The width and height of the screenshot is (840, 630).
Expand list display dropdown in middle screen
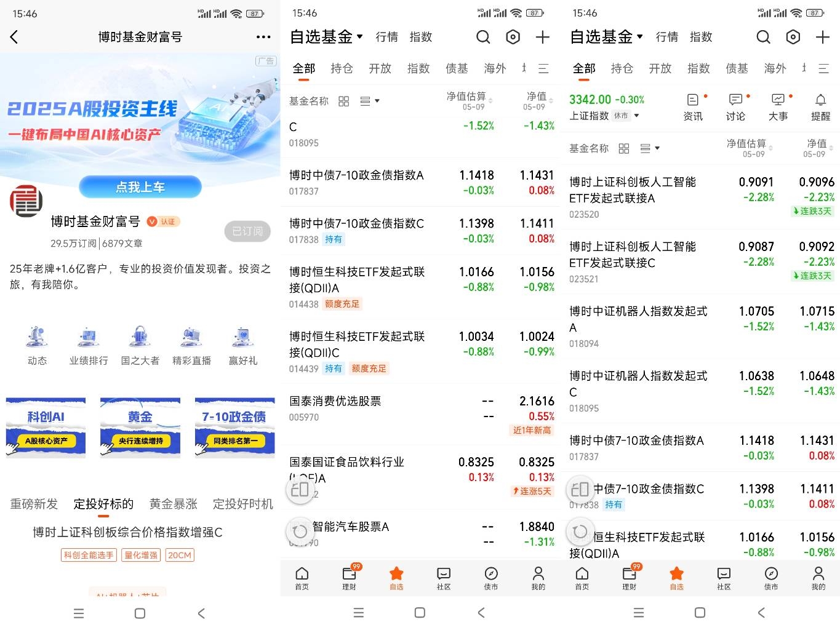pyautogui.click(x=369, y=101)
